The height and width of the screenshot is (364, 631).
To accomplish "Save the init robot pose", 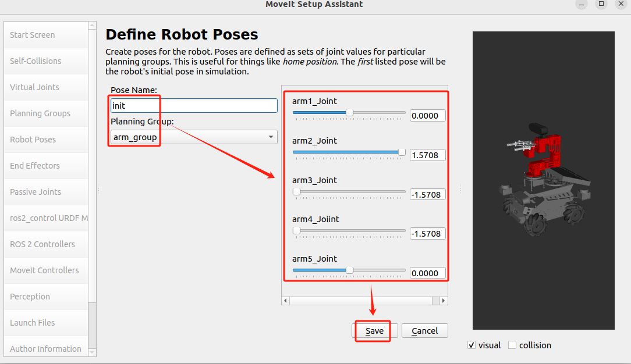I will click(375, 331).
